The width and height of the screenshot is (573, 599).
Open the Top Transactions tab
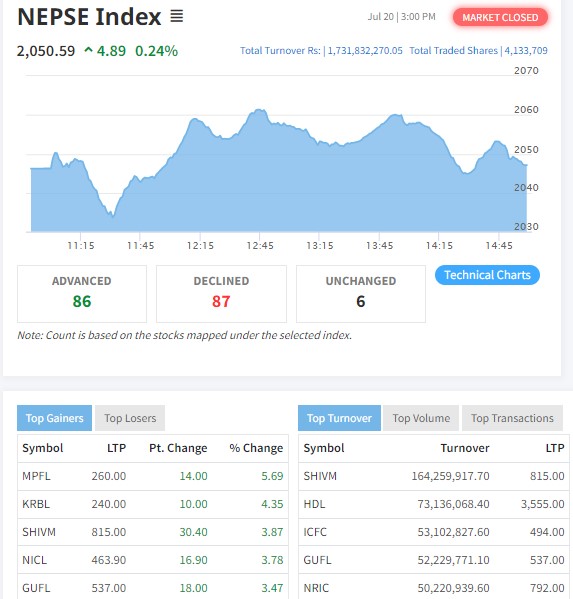[x=512, y=418]
